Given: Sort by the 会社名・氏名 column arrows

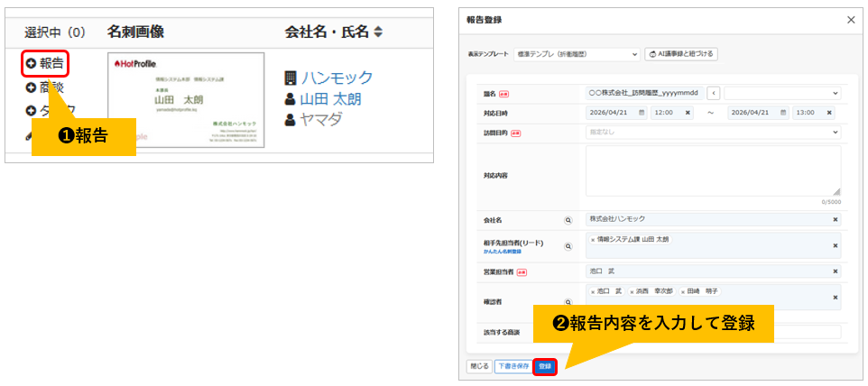Looking at the screenshot, I should 378,32.
